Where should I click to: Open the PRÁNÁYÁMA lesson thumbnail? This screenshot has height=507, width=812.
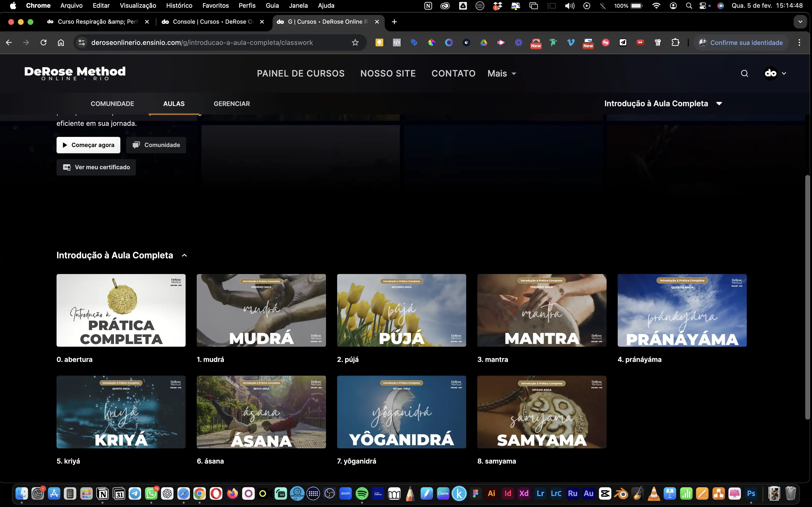click(x=682, y=310)
